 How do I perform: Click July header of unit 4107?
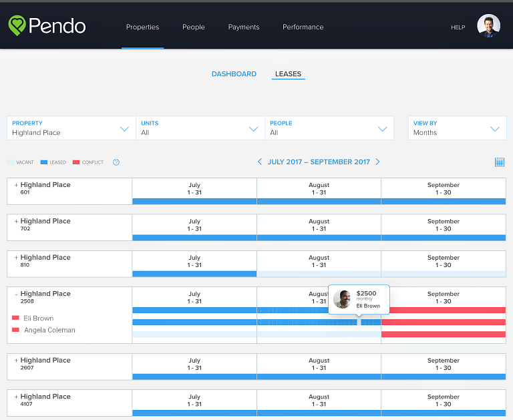[194, 400]
